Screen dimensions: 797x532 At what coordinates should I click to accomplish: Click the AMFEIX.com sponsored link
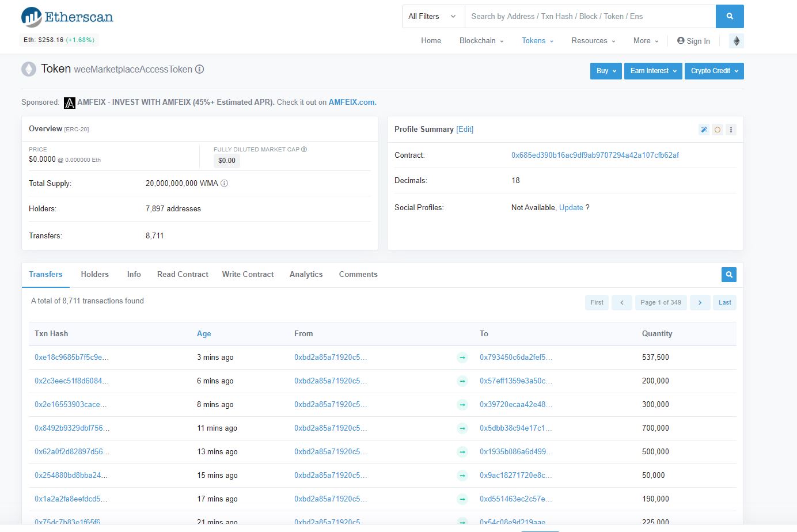tap(352, 102)
